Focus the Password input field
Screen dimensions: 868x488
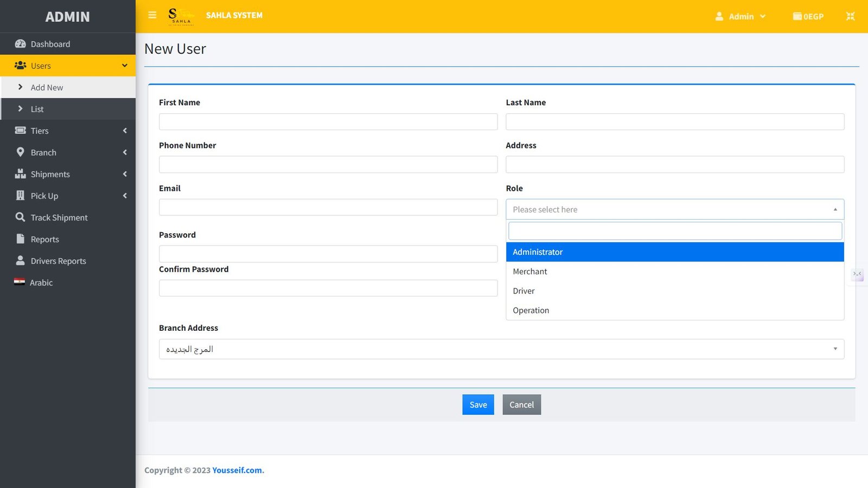(328, 254)
